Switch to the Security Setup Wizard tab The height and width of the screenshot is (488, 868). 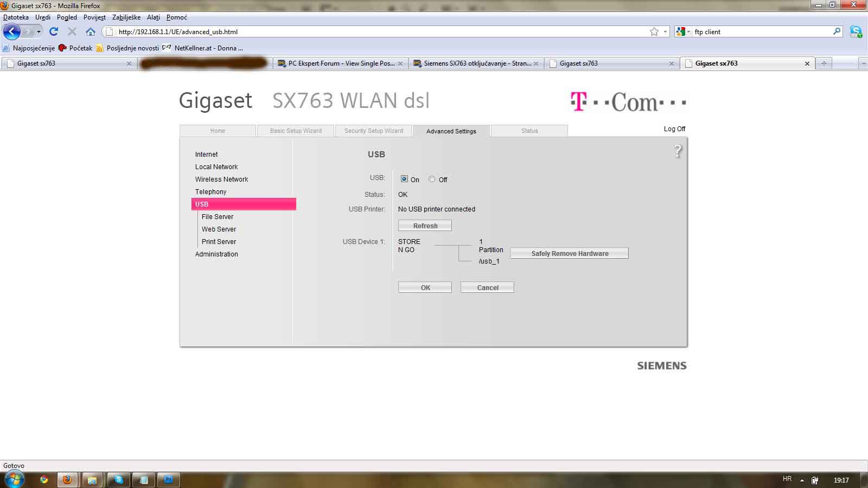(374, 131)
